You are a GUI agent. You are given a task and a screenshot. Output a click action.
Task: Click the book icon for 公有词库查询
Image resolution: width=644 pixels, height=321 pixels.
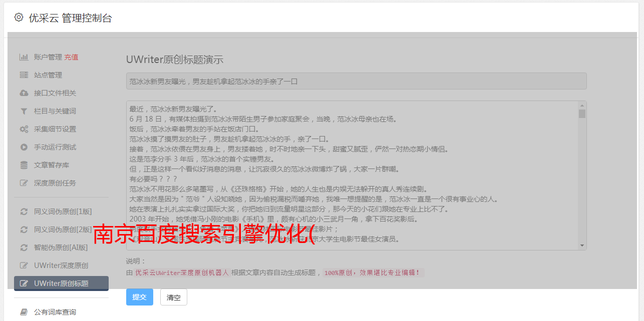(24, 312)
